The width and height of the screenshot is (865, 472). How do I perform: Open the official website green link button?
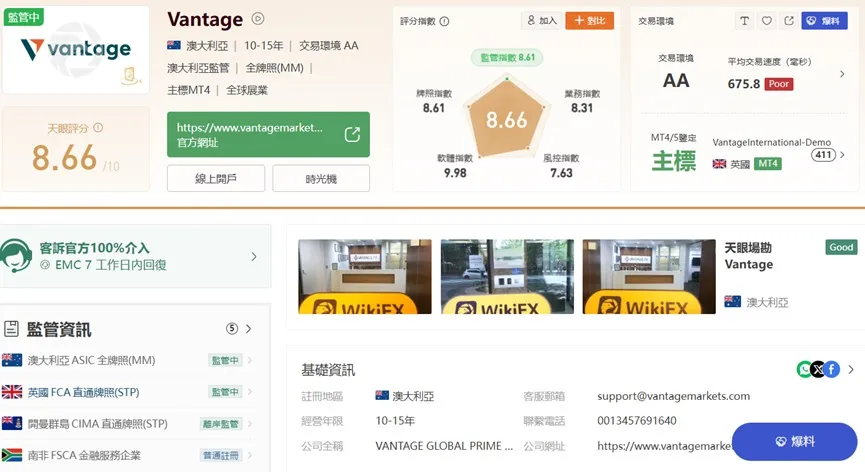[x=268, y=135]
